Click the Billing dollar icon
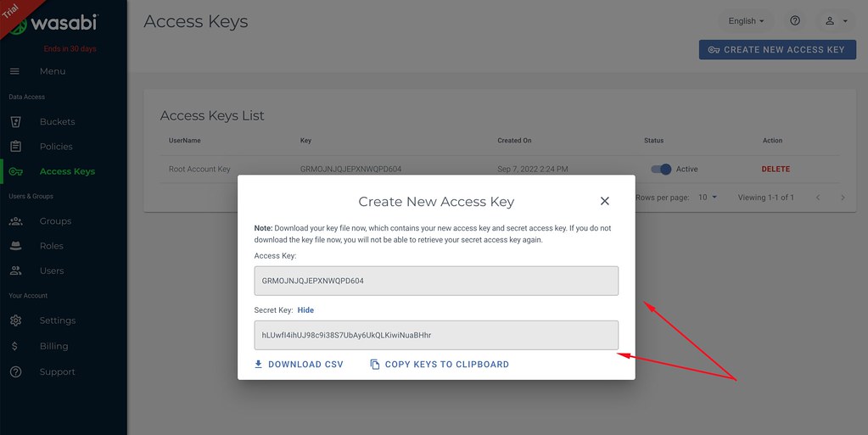This screenshot has height=435, width=868. pyautogui.click(x=14, y=346)
